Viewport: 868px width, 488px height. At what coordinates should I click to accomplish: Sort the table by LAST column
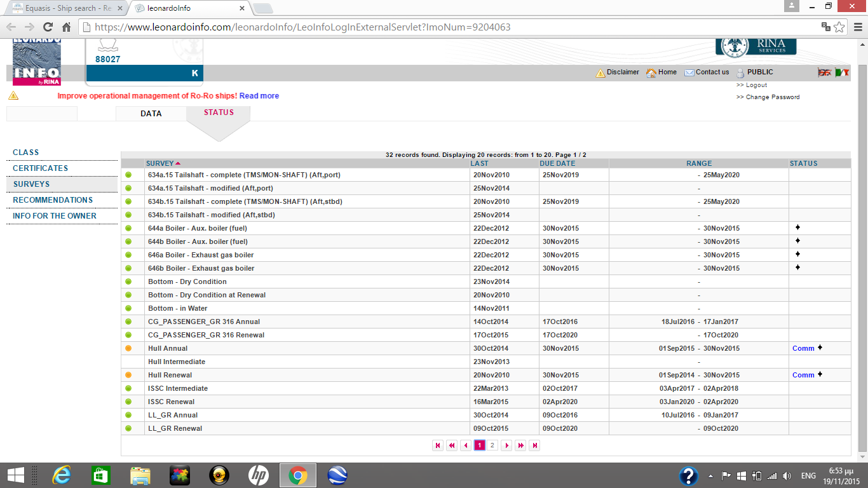point(479,163)
